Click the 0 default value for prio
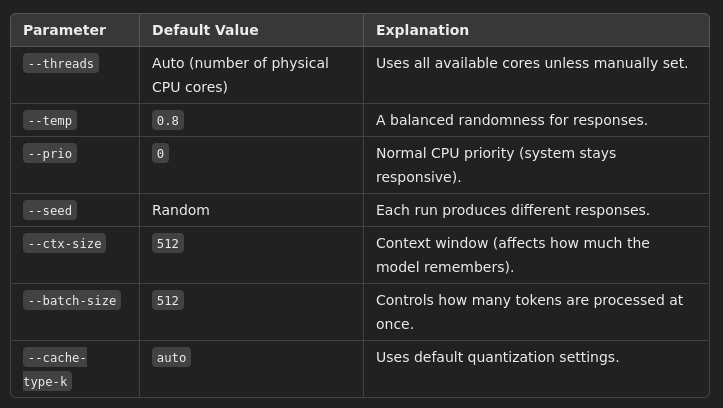The width and height of the screenshot is (723, 408). click(x=160, y=153)
